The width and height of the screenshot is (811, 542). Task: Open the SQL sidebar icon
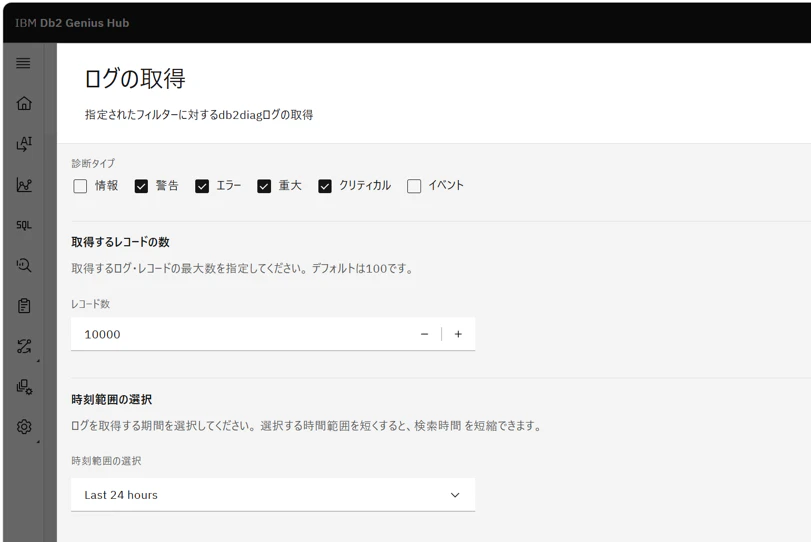coord(24,225)
